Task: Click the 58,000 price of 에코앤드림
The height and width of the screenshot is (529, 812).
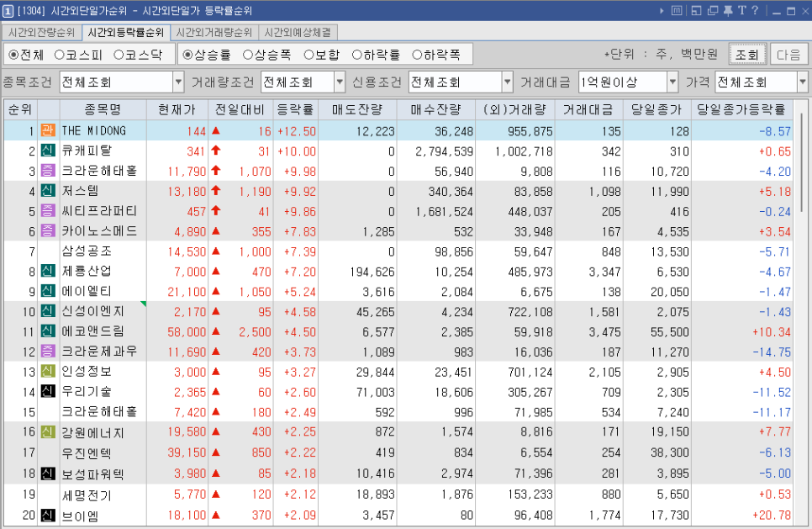Action: [x=187, y=331]
